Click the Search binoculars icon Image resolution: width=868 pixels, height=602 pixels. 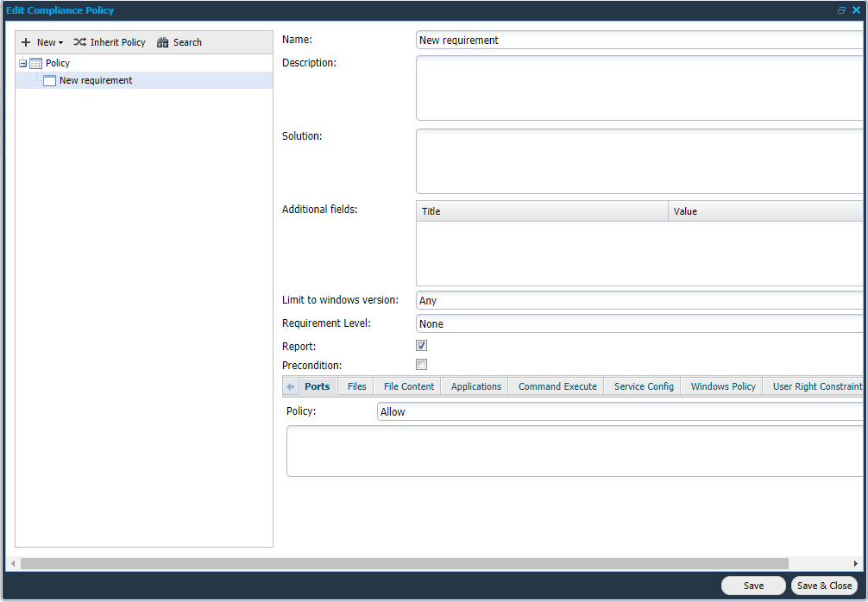click(x=162, y=42)
